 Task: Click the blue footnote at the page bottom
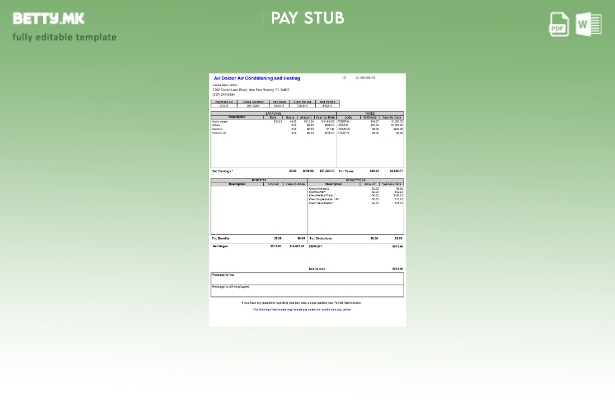tap(301, 309)
